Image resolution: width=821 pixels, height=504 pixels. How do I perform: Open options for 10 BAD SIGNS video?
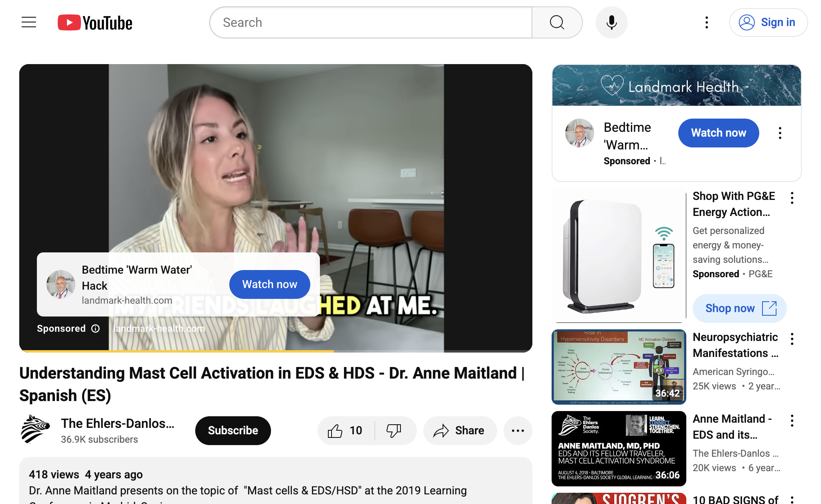[x=792, y=499]
